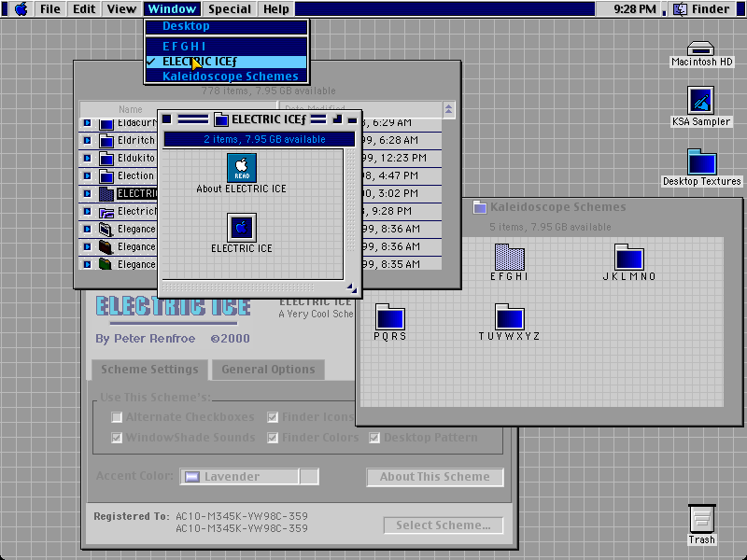Screen dimensions: 747x560
Task: Open the Apple menu icon
Action: coord(21,9)
